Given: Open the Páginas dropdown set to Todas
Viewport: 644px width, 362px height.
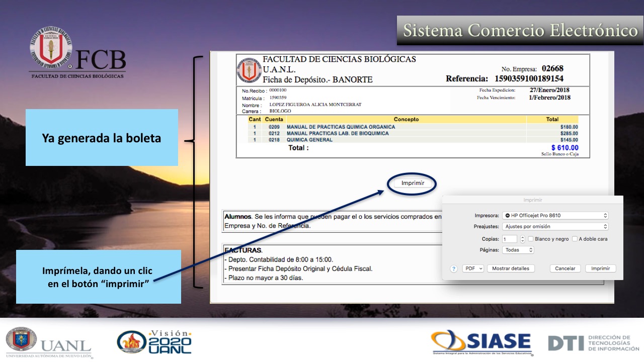Looking at the screenshot, I should pos(518,250).
